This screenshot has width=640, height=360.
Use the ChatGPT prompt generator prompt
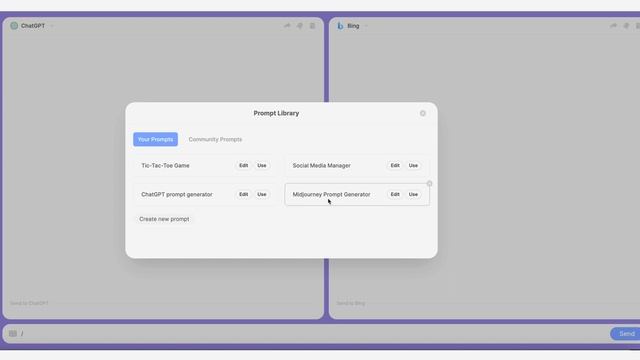tap(262, 194)
